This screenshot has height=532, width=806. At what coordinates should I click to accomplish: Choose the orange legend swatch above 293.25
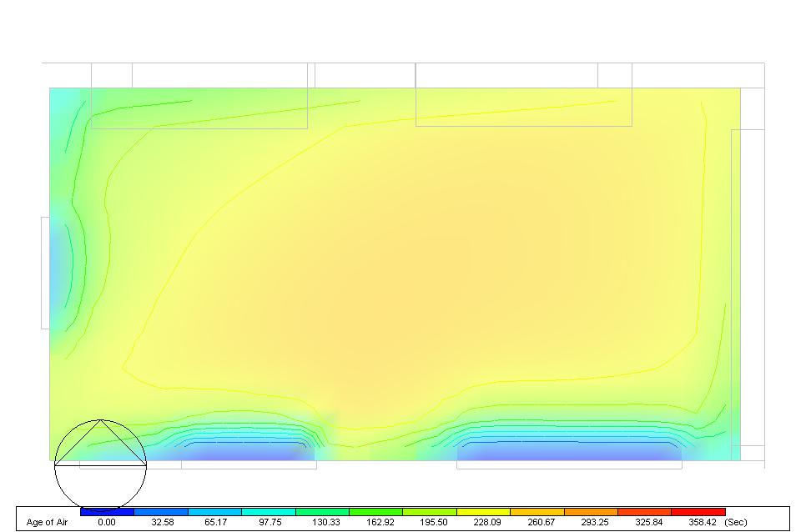[591, 512]
